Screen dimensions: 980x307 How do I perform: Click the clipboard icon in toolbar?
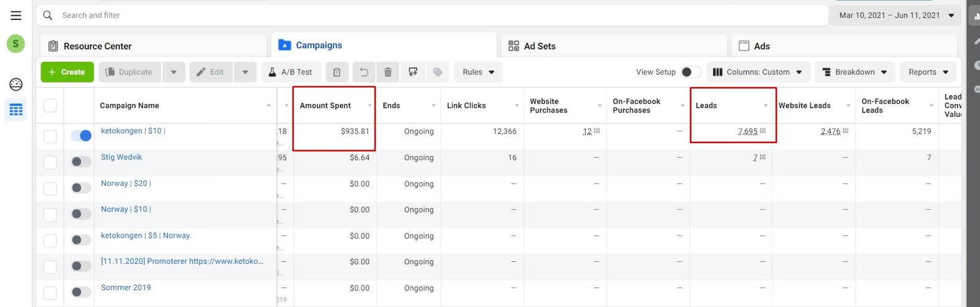(337, 72)
